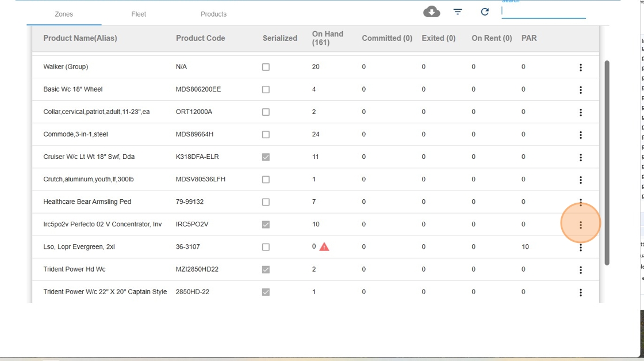Open more options for Lso, Lopr Evergreen
Viewport: 644px width, 361px height.
tap(581, 248)
